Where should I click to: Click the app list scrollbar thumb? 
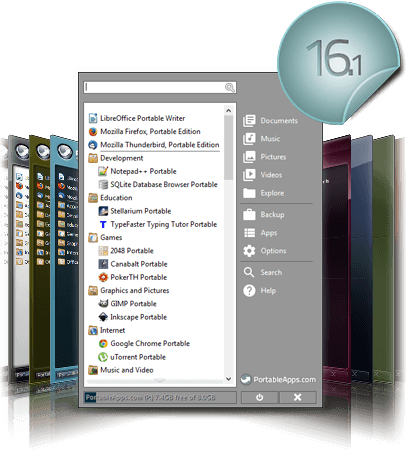(x=228, y=148)
